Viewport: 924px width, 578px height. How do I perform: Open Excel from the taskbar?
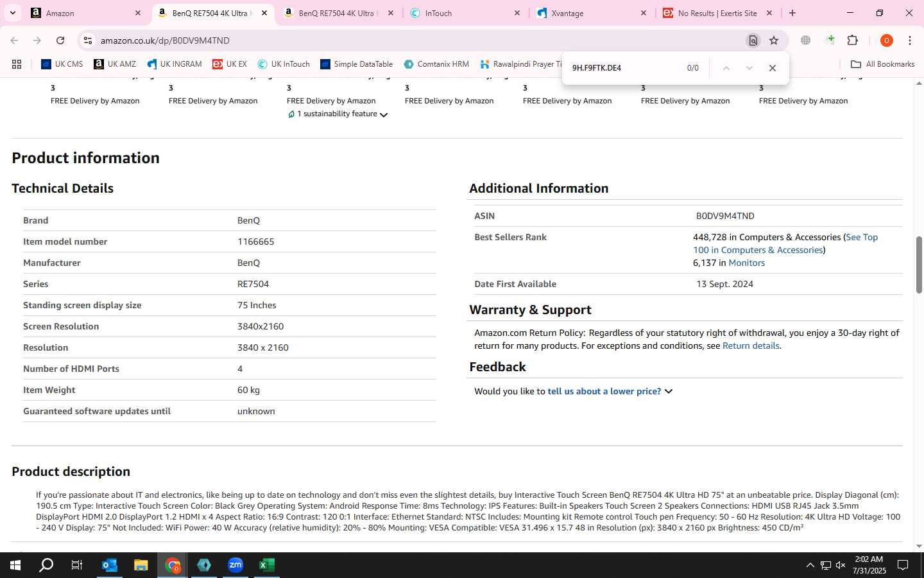pos(266,565)
